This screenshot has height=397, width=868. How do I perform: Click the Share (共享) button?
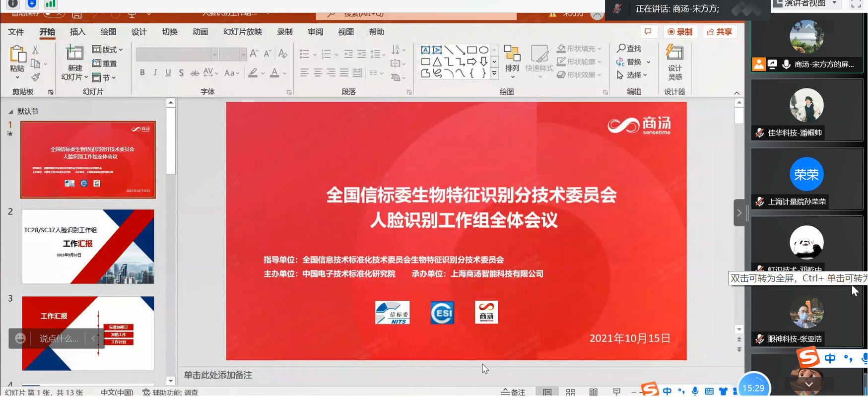[720, 32]
